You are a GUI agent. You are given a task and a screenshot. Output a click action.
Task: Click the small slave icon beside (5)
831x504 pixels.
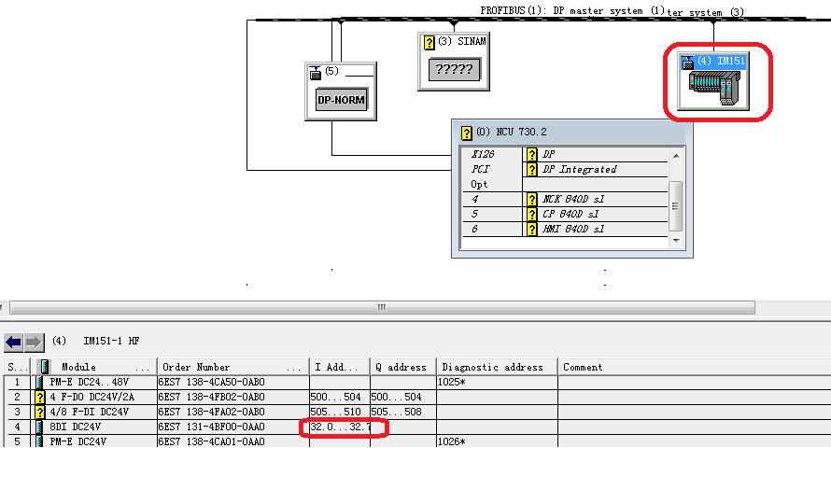(316, 73)
